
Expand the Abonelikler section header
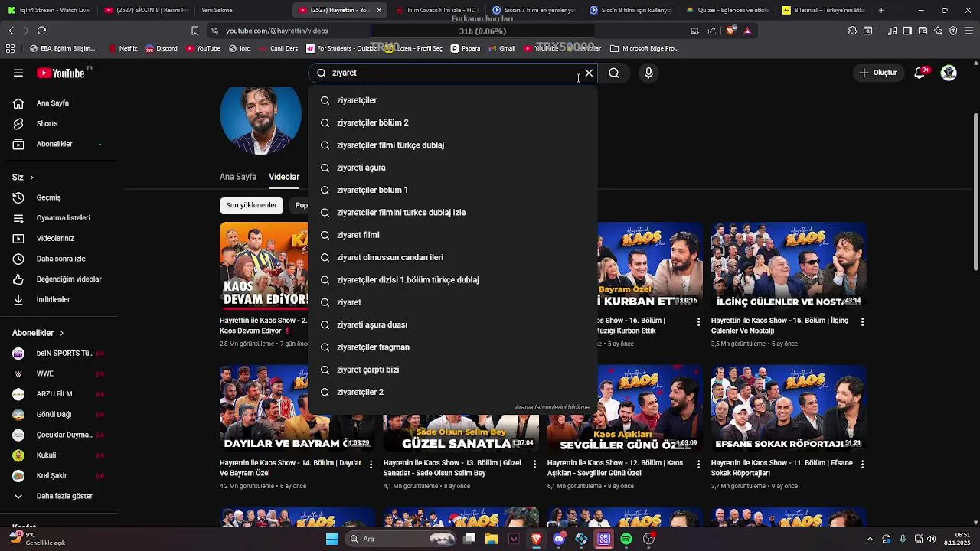click(x=38, y=333)
